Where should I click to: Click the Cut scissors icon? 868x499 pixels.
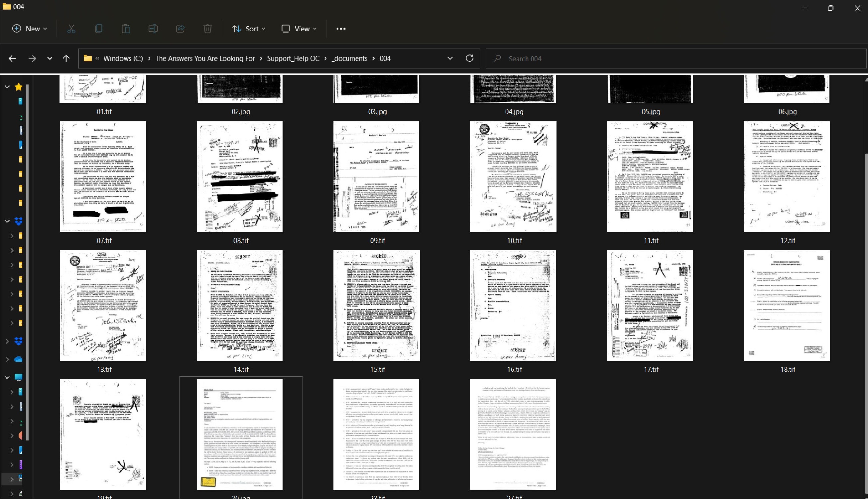click(71, 29)
